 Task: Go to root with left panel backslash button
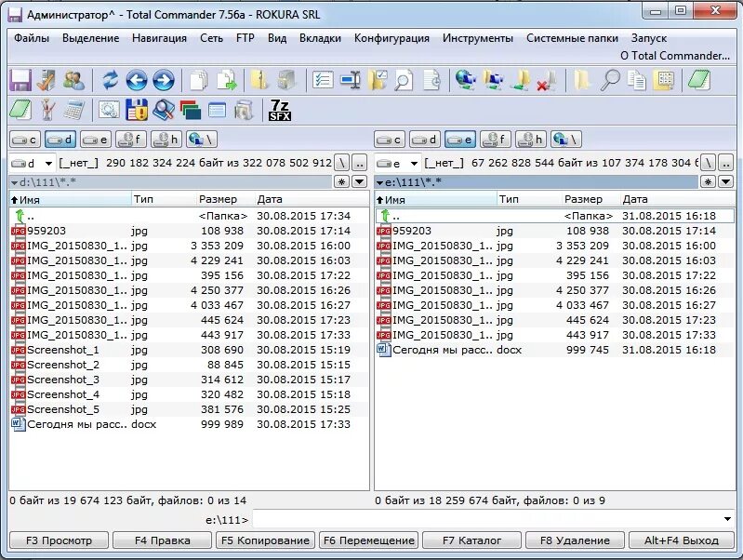341,163
